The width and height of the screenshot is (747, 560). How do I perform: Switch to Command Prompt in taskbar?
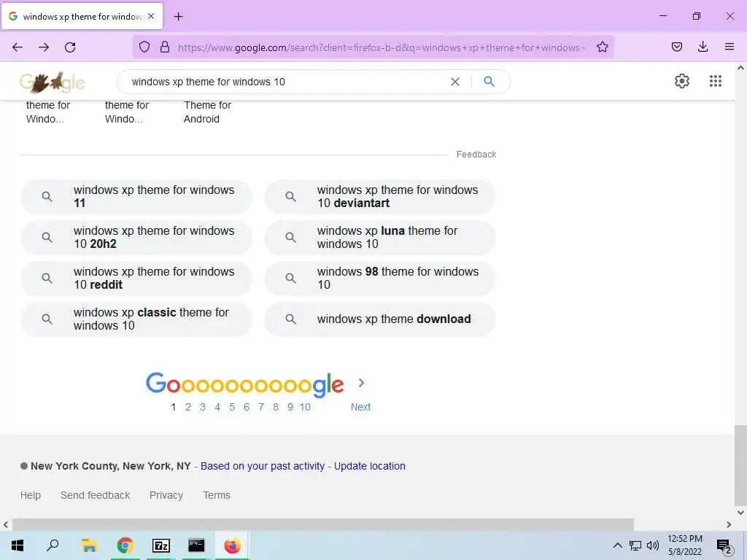click(x=196, y=545)
